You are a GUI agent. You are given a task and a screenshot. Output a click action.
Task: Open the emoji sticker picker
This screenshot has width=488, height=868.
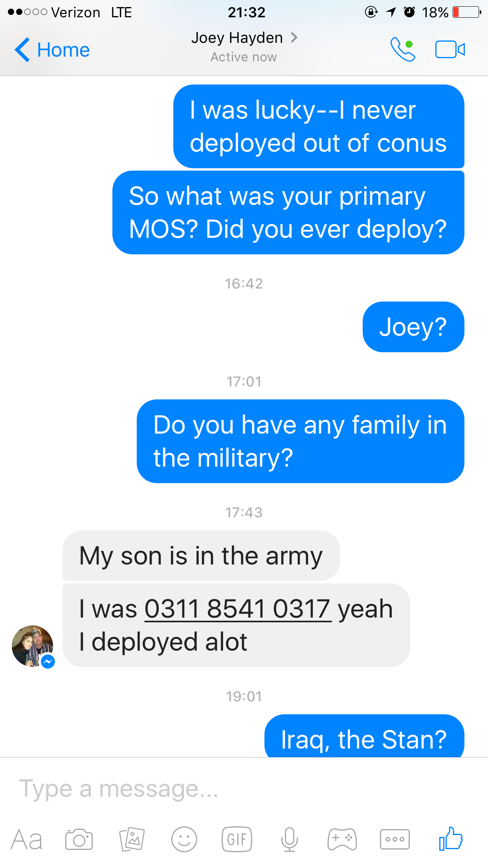pos(184,840)
